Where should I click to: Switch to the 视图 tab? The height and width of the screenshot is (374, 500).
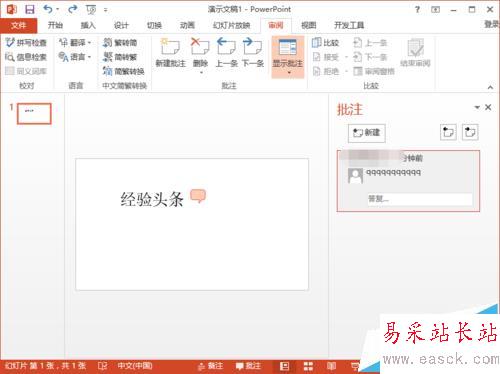309,25
